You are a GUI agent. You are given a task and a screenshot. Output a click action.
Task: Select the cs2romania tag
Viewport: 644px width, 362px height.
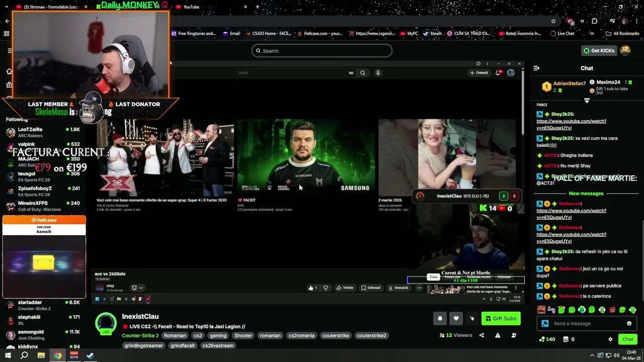coord(301,335)
